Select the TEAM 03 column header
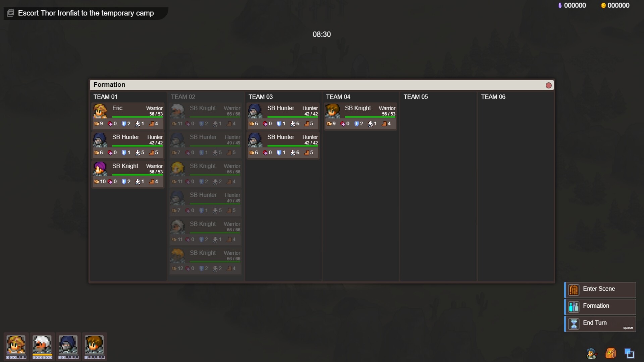 click(261, 97)
